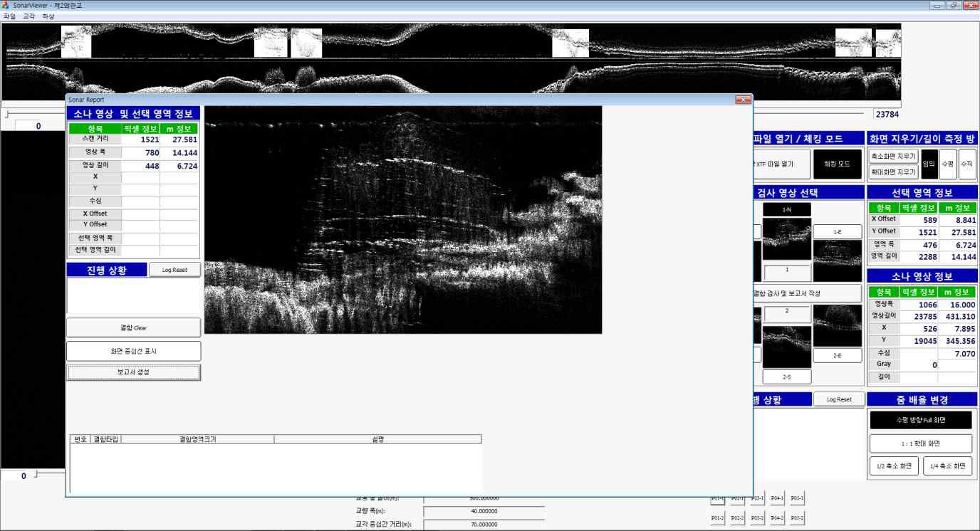Viewport: 980px width, 531px height.
Task: Click the first white highlighted region in overview strip
Action: 76,41
